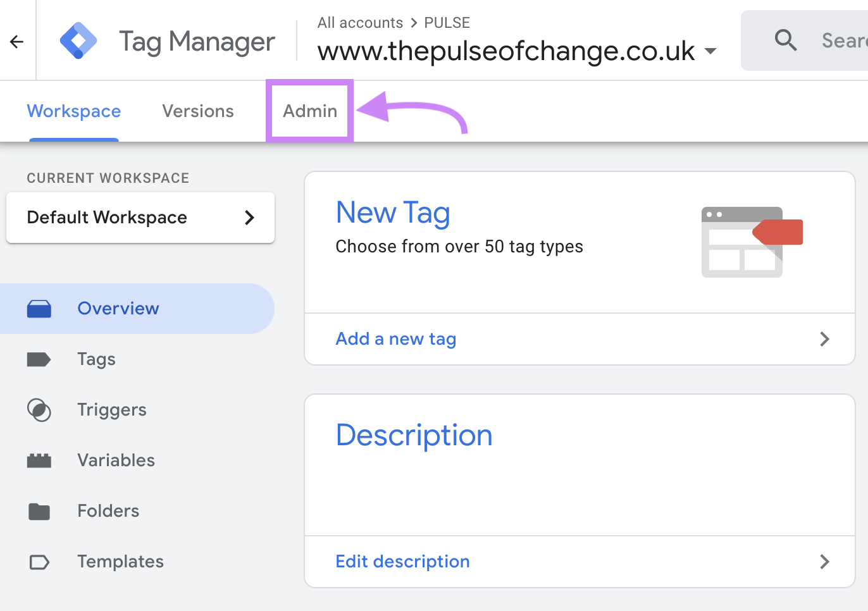Expand Default Workspace with its chevron

pyautogui.click(x=251, y=218)
